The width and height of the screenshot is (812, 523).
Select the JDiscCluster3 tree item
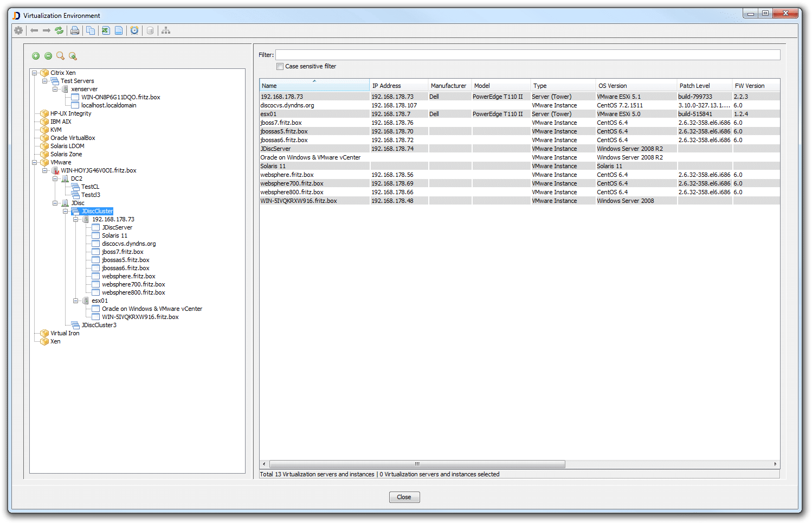pyautogui.click(x=99, y=325)
